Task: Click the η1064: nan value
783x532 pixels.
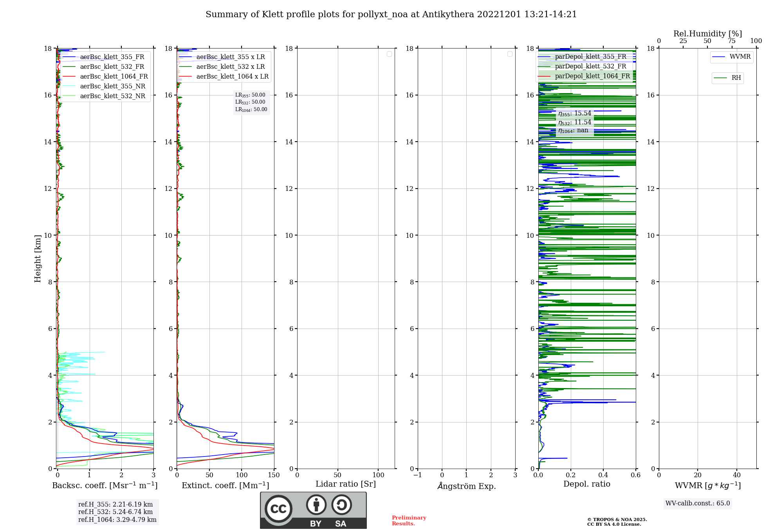Action: [x=573, y=131]
